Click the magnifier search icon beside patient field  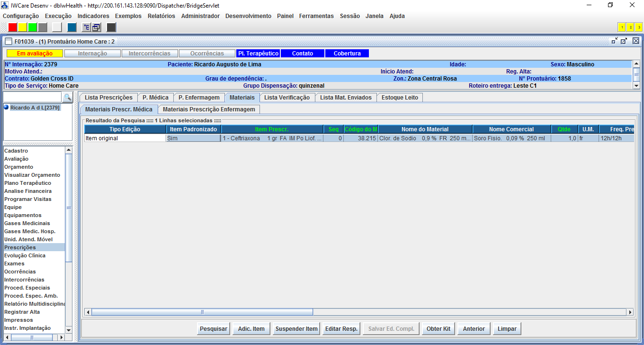tap(68, 98)
